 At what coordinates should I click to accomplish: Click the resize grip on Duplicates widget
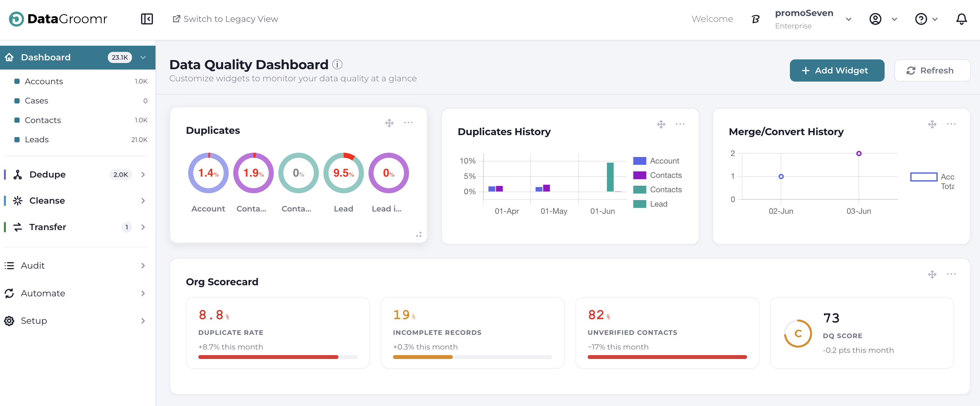tap(419, 235)
